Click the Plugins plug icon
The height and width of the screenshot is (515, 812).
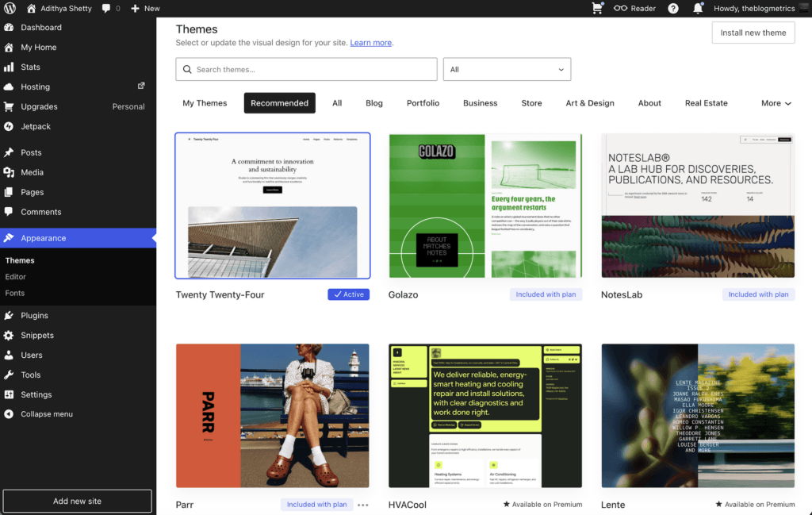9,315
